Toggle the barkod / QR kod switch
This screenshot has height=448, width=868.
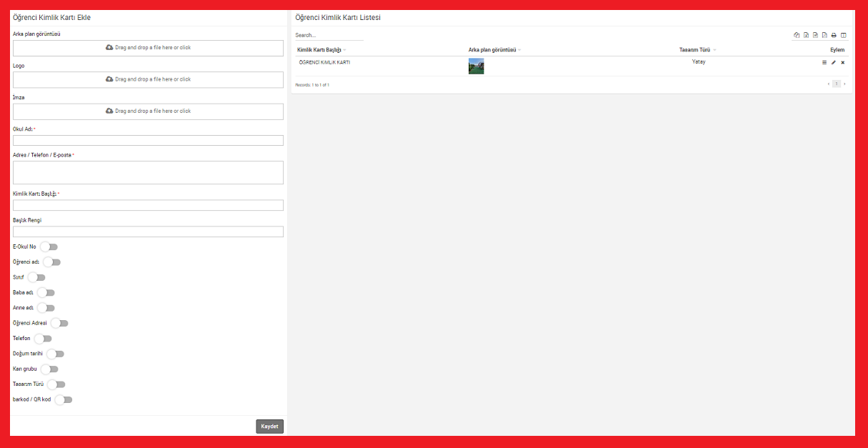[x=64, y=400]
